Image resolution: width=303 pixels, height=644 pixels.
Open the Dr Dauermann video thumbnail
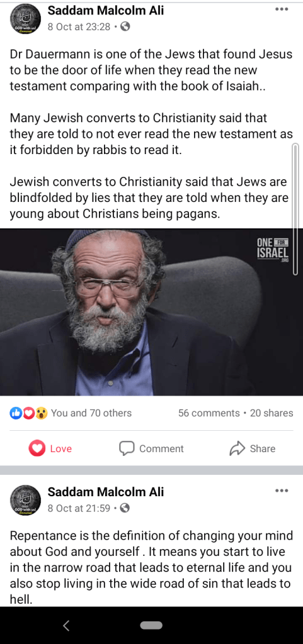pos(151,312)
